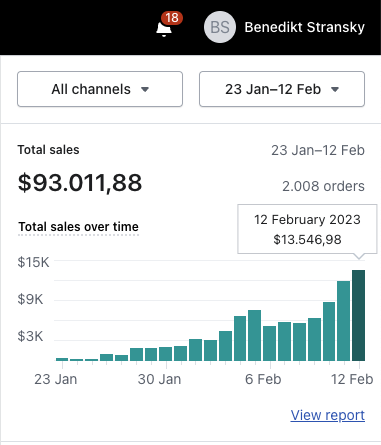Image resolution: width=381 pixels, height=445 pixels.
Task: Click the 2.008 orders text
Action: [323, 186]
